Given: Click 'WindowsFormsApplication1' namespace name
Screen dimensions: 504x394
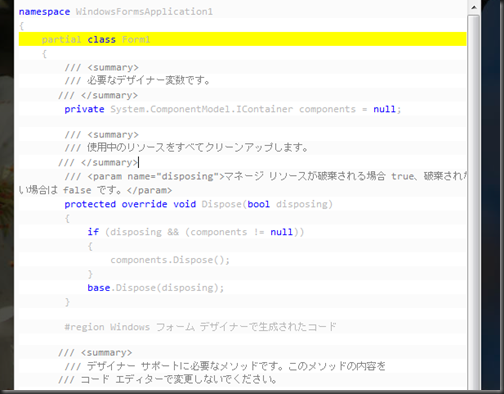Looking at the screenshot, I should pos(144,12).
